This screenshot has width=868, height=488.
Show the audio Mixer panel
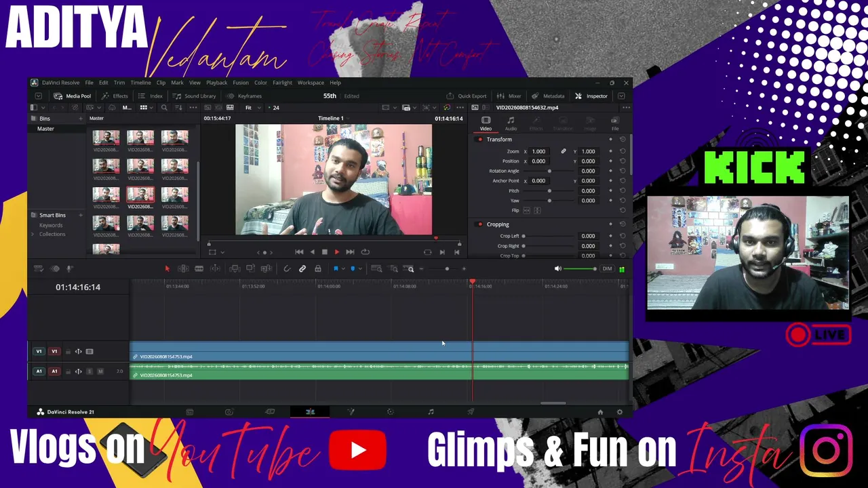[509, 96]
